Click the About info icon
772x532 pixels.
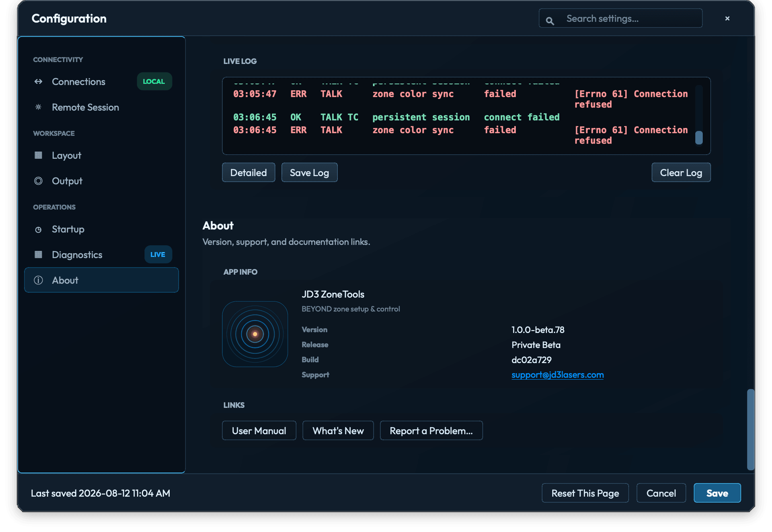(x=38, y=280)
